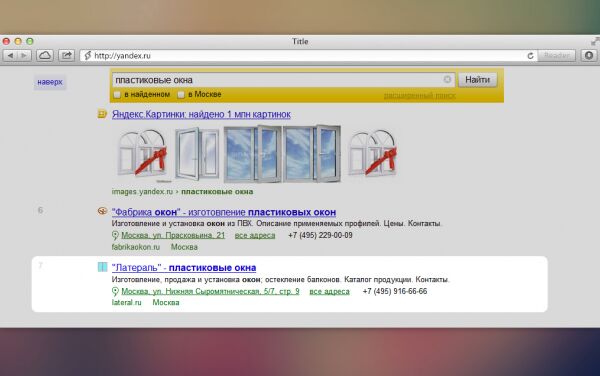
Task: Click the site icon before http://yandex.ru
Action: 88,56
